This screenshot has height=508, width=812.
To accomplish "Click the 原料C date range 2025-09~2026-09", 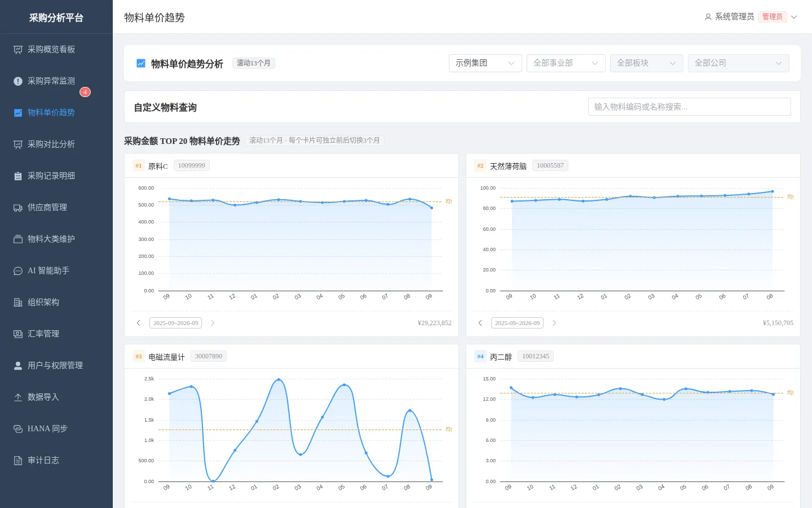I will pos(176,323).
